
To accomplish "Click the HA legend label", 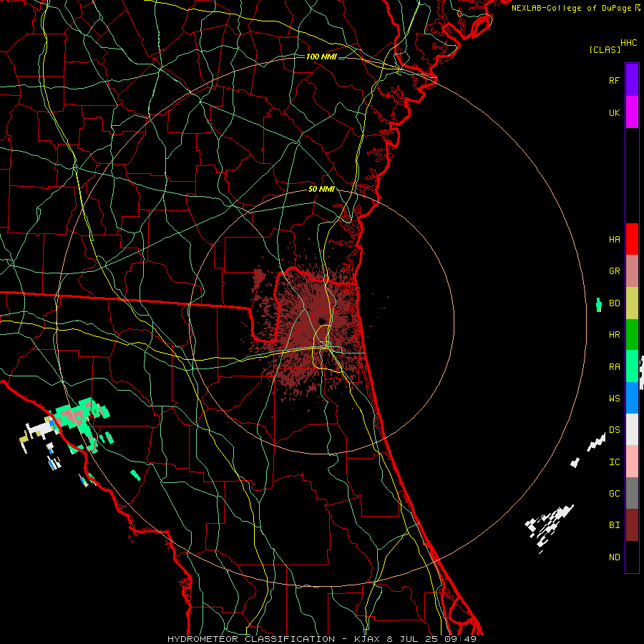I will [x=614, y=239].
